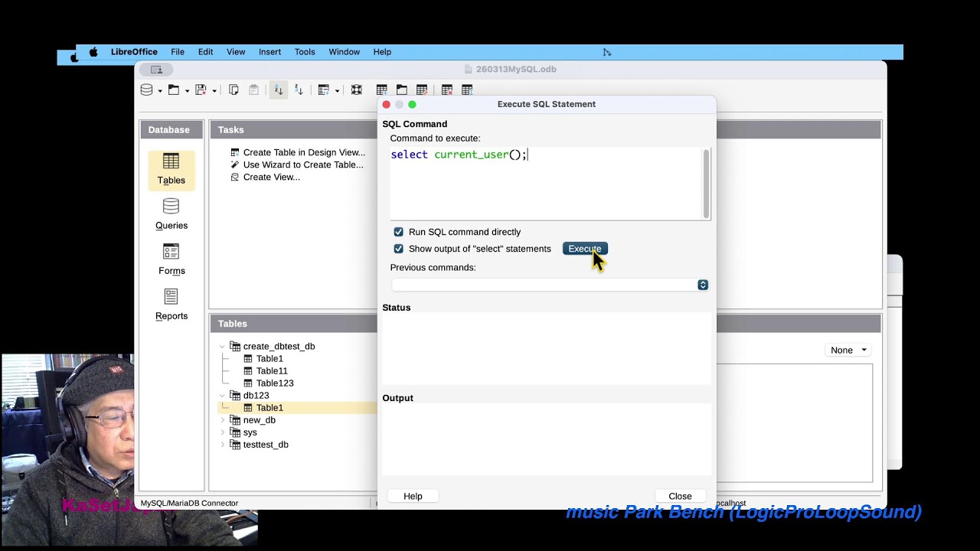Click the Paste toolbar icon
980x551 pixels.
point(253,90)
